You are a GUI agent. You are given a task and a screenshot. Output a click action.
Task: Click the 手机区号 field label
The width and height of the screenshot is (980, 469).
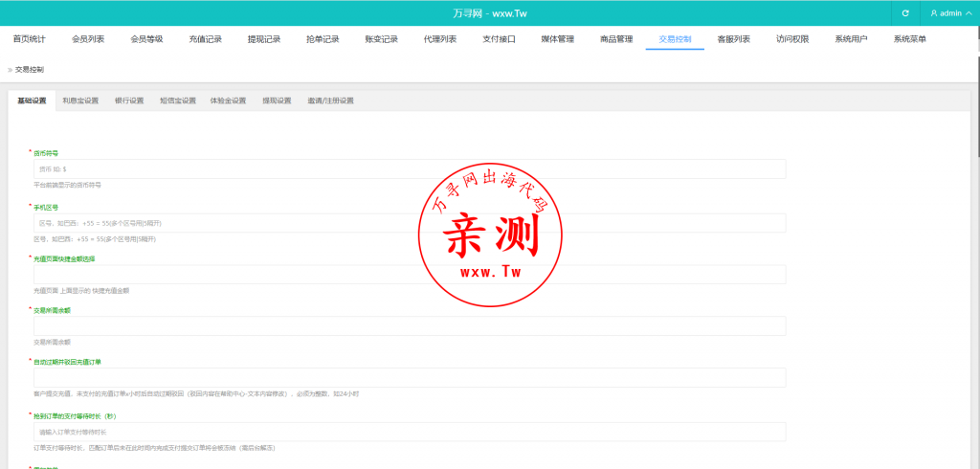click(46, 207)
